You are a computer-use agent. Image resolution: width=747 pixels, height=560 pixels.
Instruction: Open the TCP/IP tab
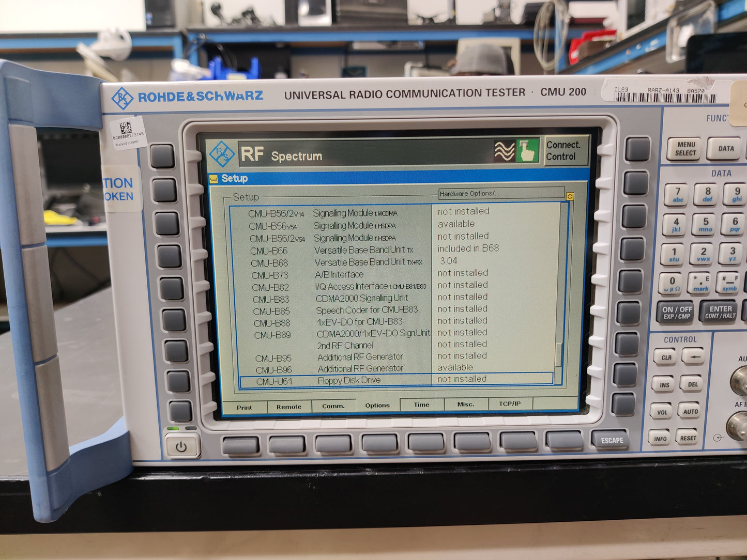coord(510,403)
